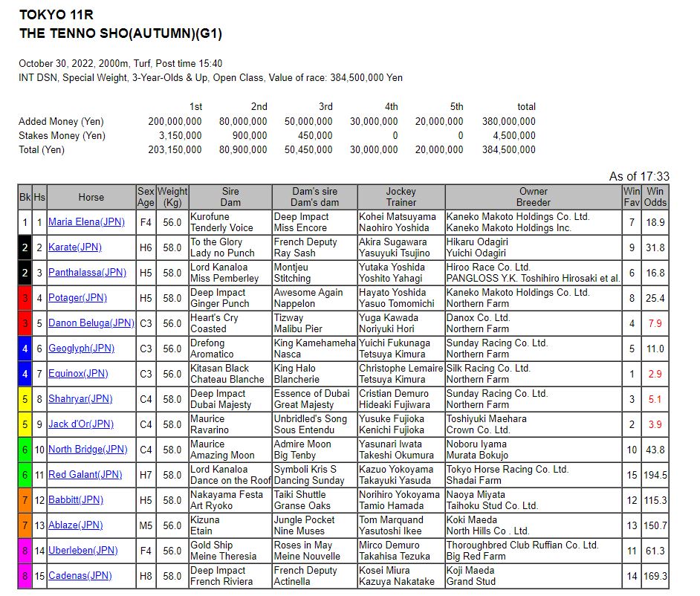Select the race title THE TENNO SHO(AUTUMN)(G1)

[x=120, y=33]
